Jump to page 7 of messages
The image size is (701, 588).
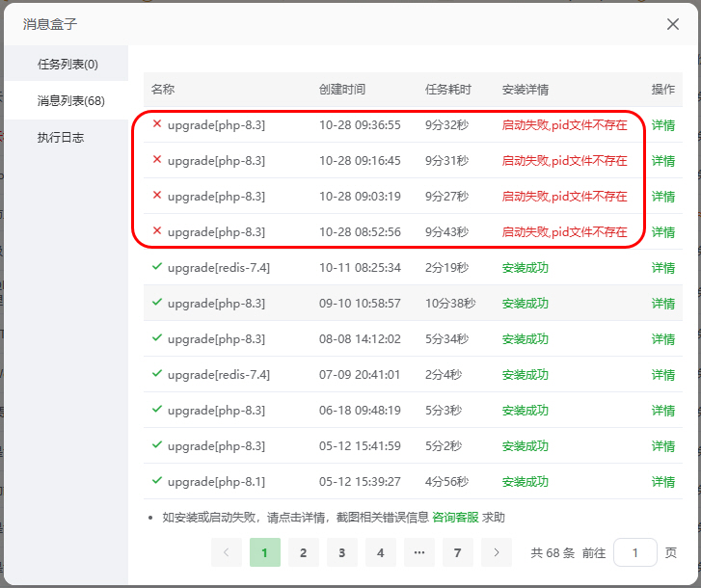[457, 552]
